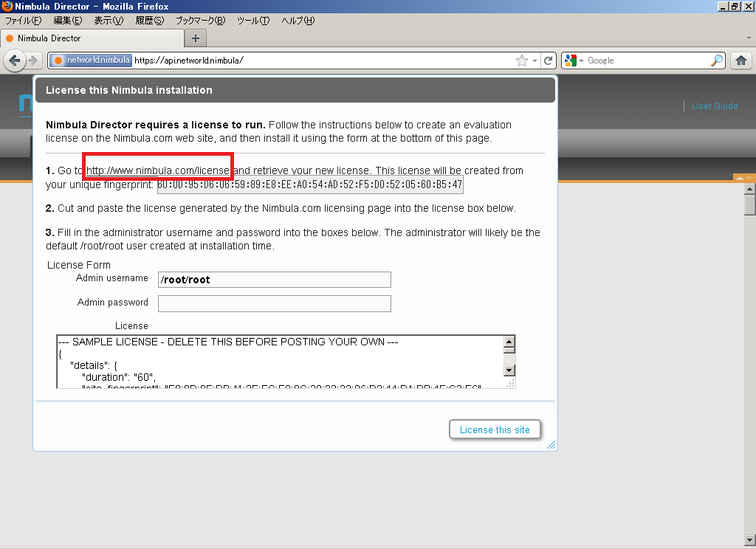
Task: Go back with the browser back arrow
Action: [x=15, y=61]
